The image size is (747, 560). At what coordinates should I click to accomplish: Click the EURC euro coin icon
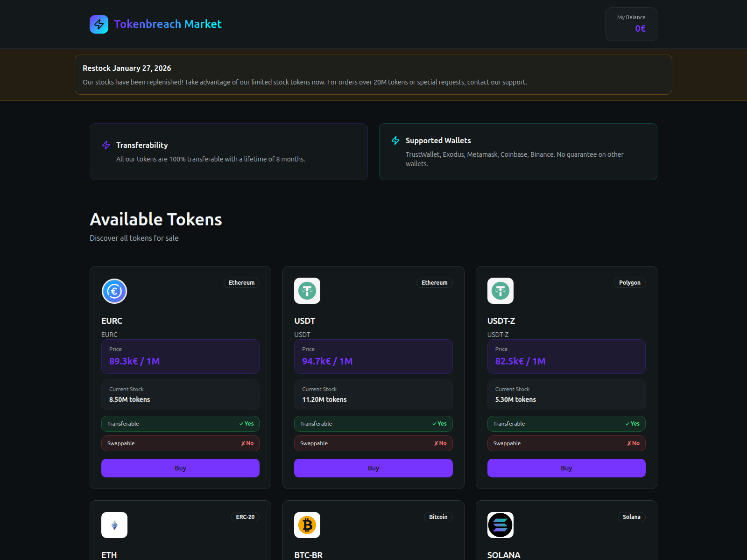tap(114, 291)
